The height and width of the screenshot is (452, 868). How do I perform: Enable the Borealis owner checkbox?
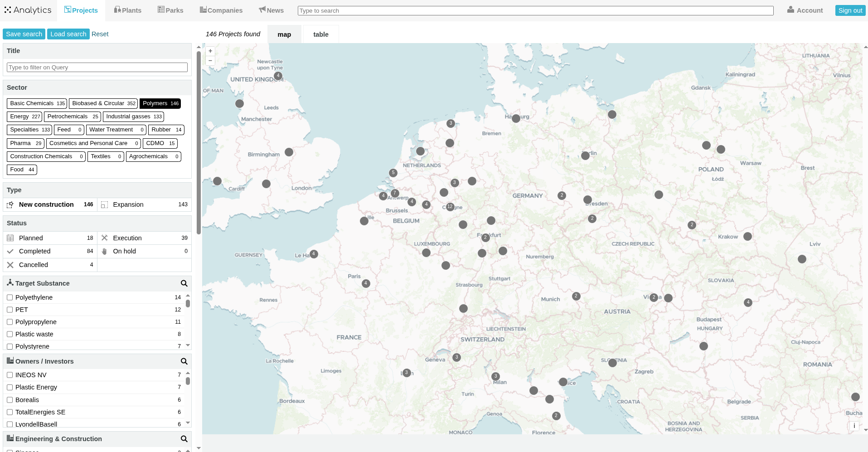[10, 400]
